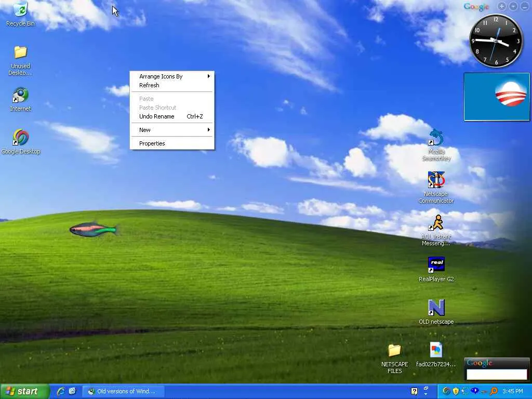Choose Refresh from the context menu
532x399 pixels.
pyautogui.click(x=172, y=85)
